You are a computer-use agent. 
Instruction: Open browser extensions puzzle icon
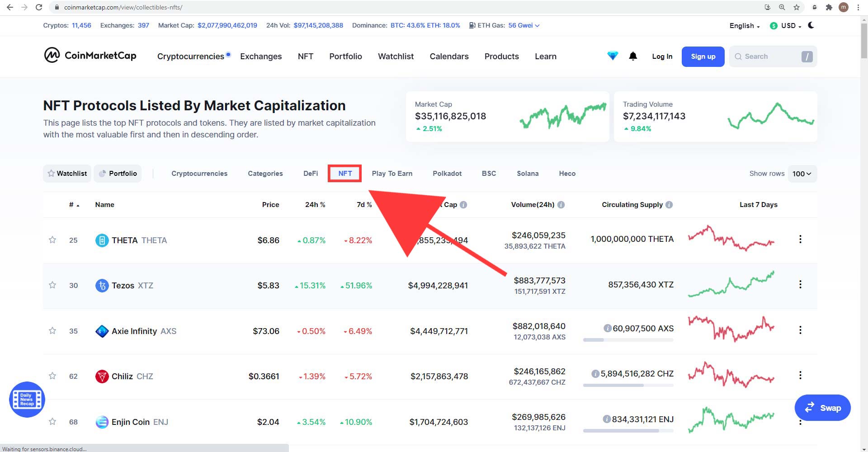pyautogui.click(x=829, y=7)
